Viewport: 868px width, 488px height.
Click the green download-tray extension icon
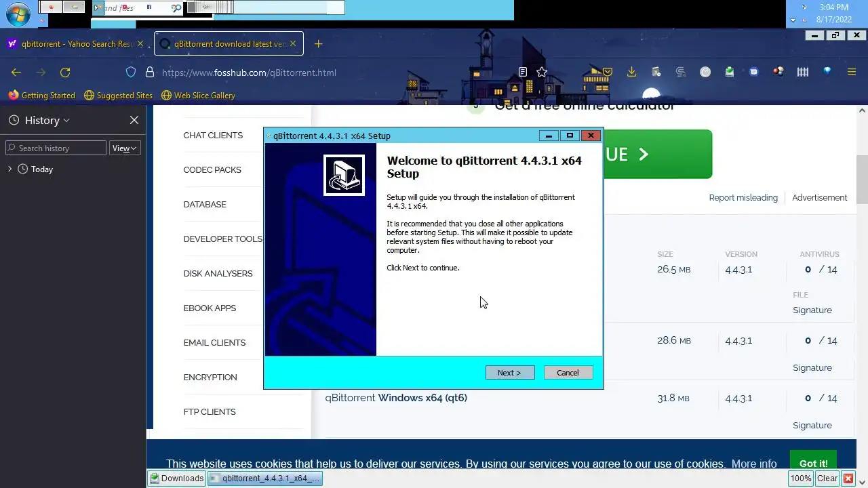pos(730,72)
